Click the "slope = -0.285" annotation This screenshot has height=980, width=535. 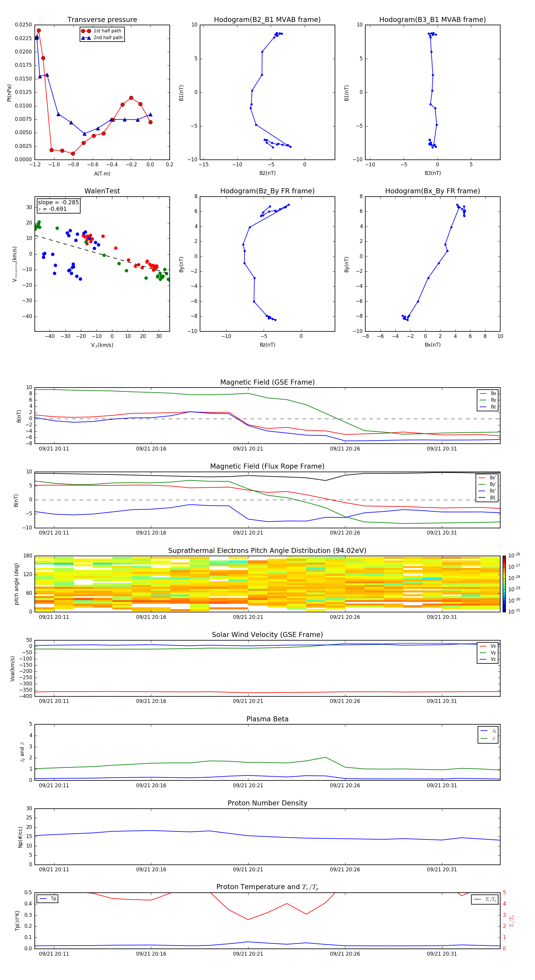click(58, 203)
